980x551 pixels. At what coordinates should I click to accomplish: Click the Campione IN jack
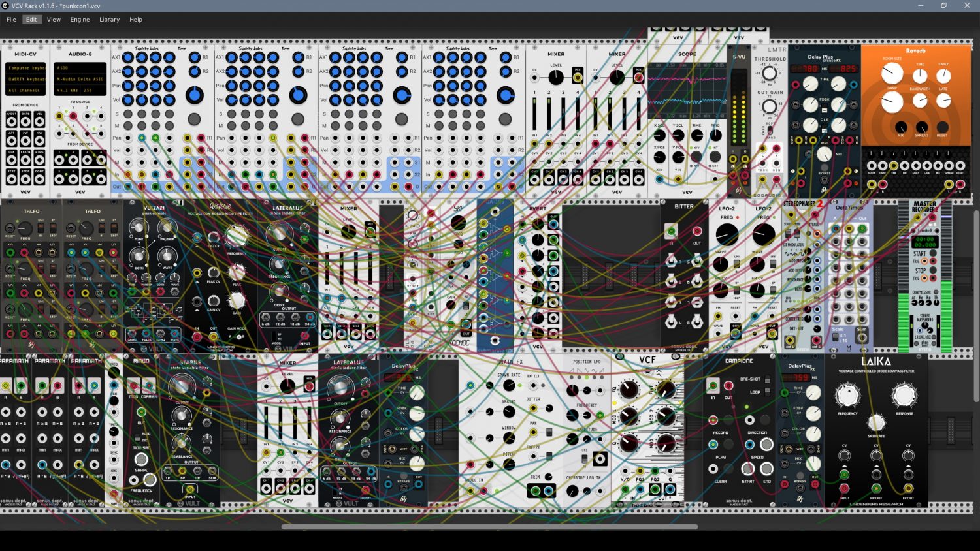click(x=713, y=385)
